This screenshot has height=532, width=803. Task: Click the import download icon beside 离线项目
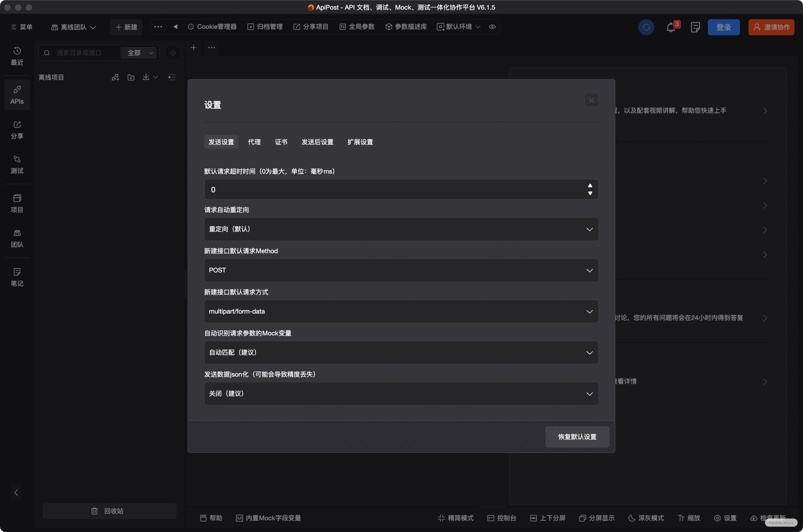click(146, 77)
